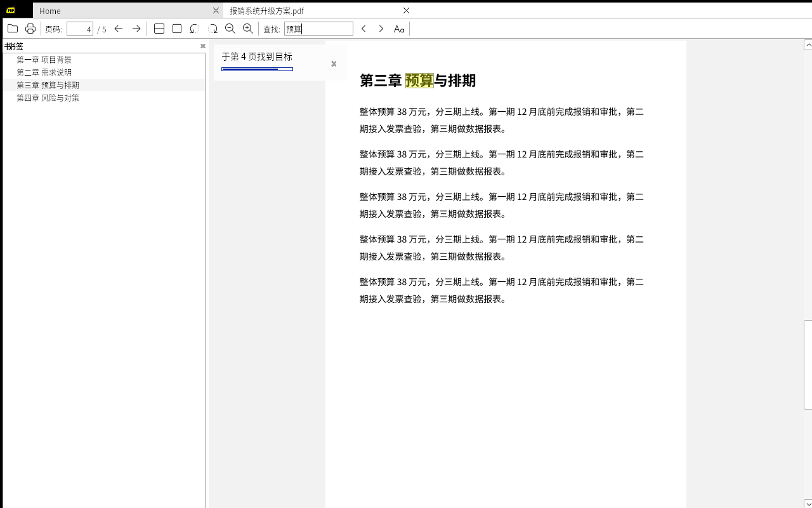Rotate the document clockwise
Viewport: 812px width, 508px height.
click(213, 29)
